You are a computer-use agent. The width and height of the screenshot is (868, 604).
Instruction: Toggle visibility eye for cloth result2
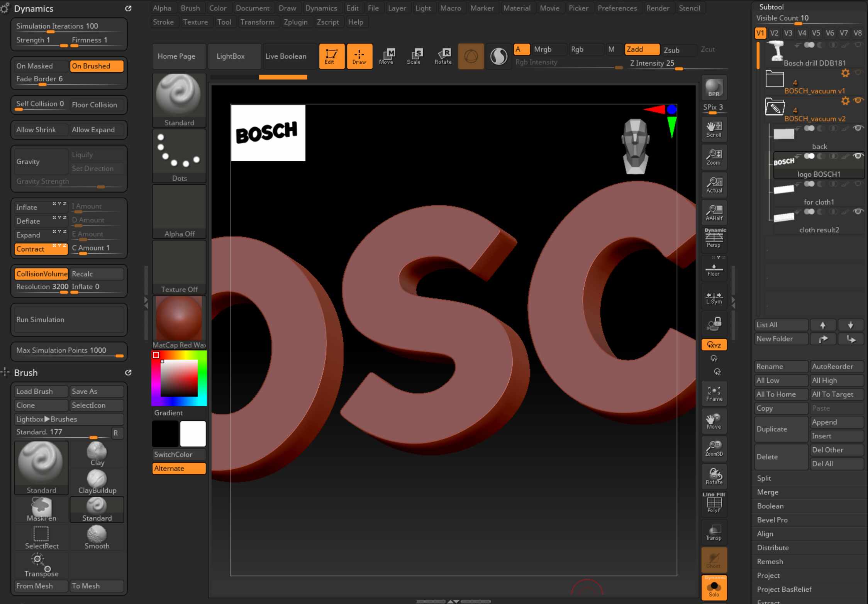858,211
